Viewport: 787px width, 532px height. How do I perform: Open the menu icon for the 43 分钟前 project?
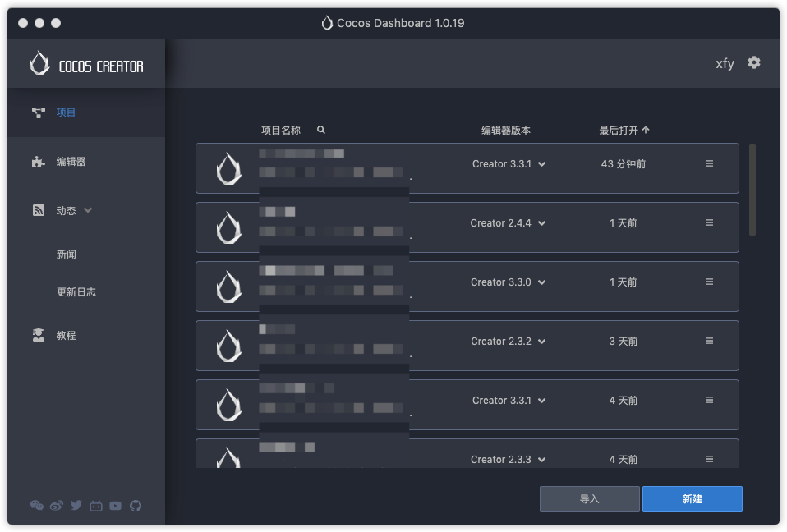tap(710, 163)
